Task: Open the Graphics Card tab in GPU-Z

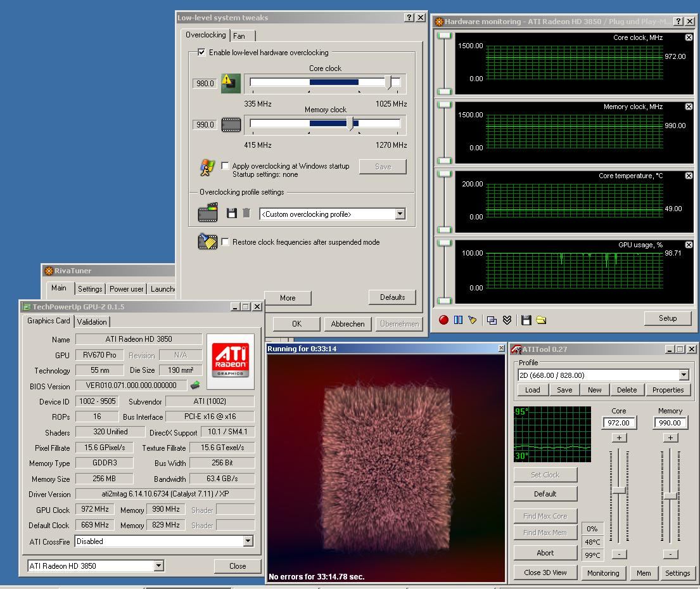Action: (48, 320)
